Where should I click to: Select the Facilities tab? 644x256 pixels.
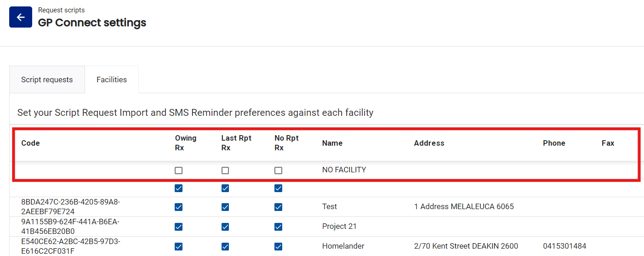pos(112,80)
